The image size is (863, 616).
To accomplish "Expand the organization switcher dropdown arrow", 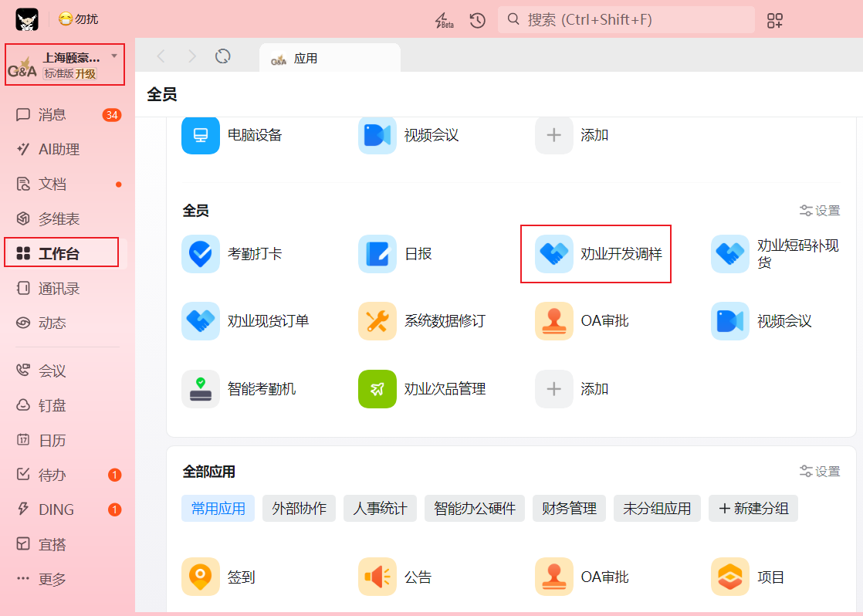I will (x=114, y=56).
